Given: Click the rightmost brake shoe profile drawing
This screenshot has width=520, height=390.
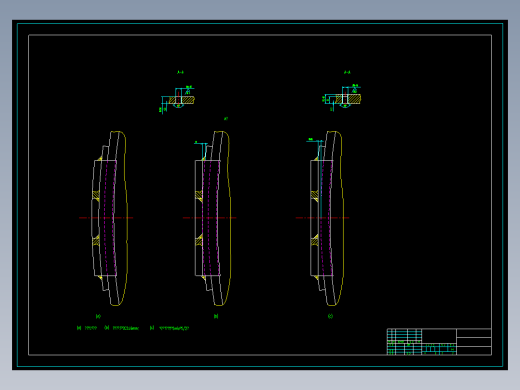Looking at the screenshot, I should (327, 218).
